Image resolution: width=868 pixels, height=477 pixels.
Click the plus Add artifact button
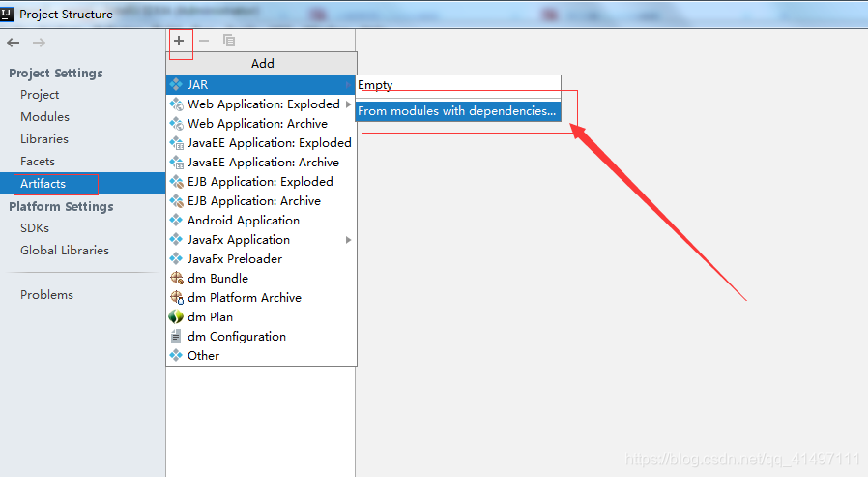click(x=179, y=41)
